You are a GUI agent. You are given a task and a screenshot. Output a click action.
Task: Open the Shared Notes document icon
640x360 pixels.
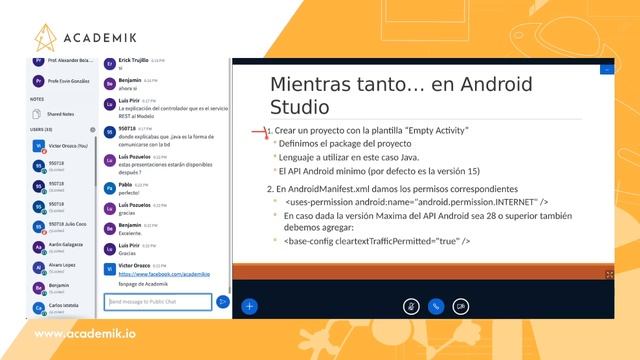coord(37,114)
